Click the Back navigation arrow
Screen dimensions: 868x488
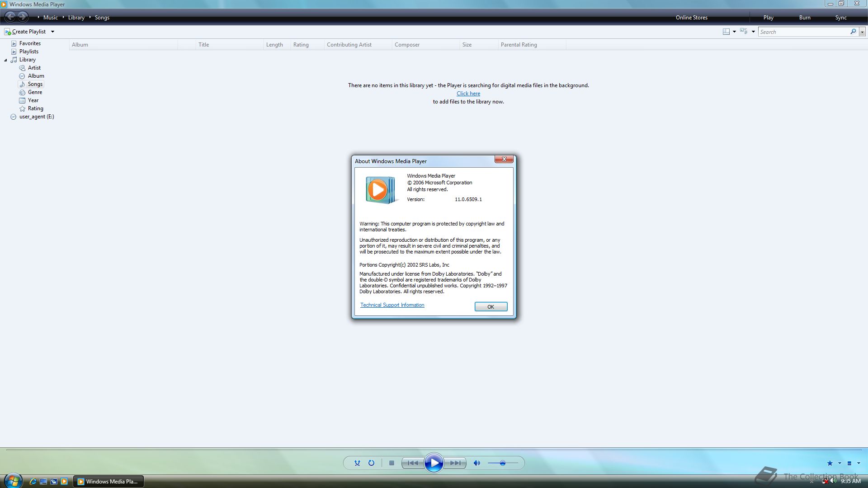click(10, 17)
